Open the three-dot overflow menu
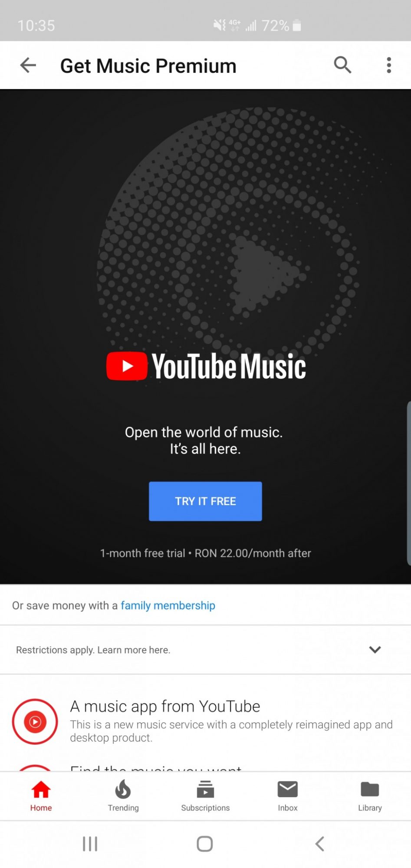This screenshot has width=411, height=868. (x=389, y=65)
